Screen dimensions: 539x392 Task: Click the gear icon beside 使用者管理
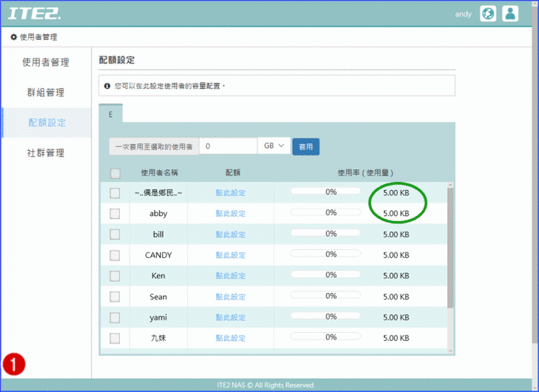13,37
